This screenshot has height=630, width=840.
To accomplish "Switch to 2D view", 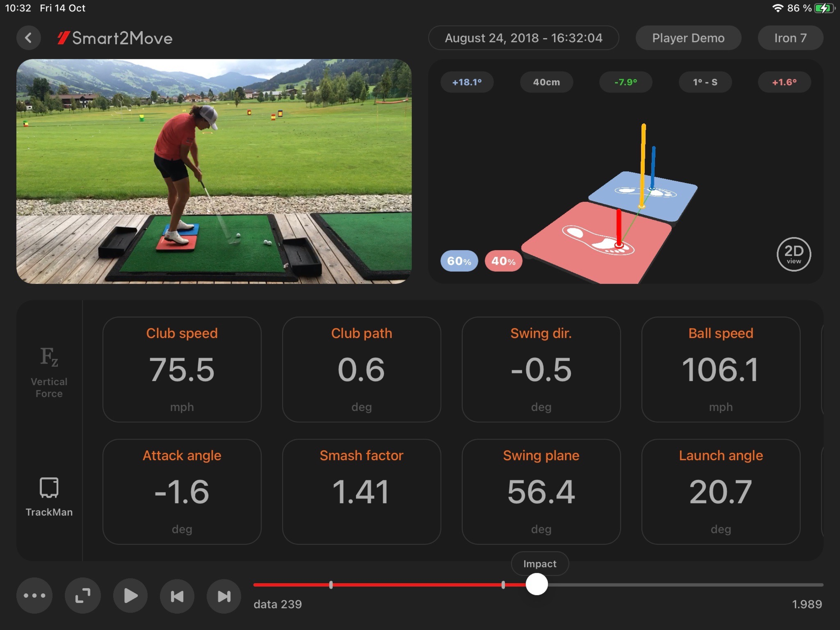I will (x=794, y=254).
